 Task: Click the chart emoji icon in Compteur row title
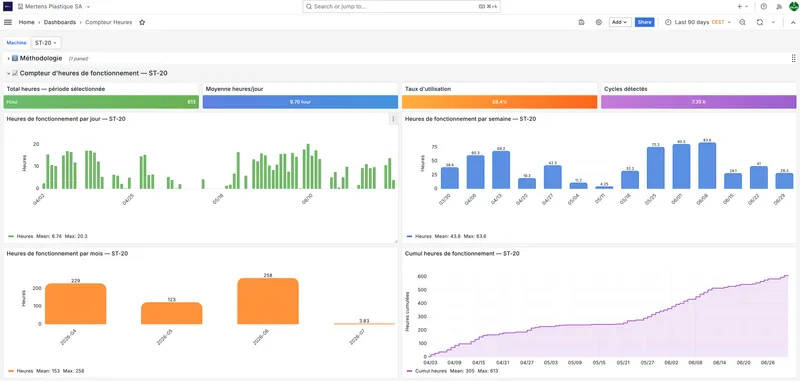15,73
